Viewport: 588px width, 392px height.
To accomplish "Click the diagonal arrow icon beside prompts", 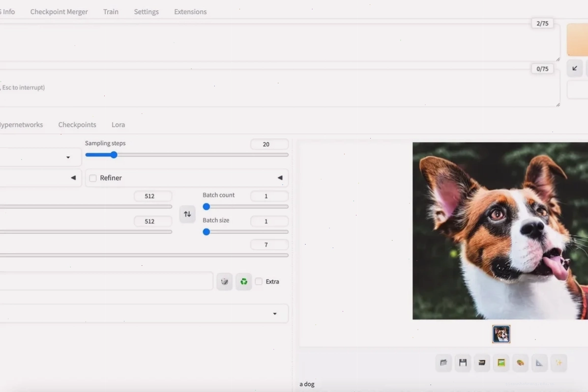I will [575, 68].
